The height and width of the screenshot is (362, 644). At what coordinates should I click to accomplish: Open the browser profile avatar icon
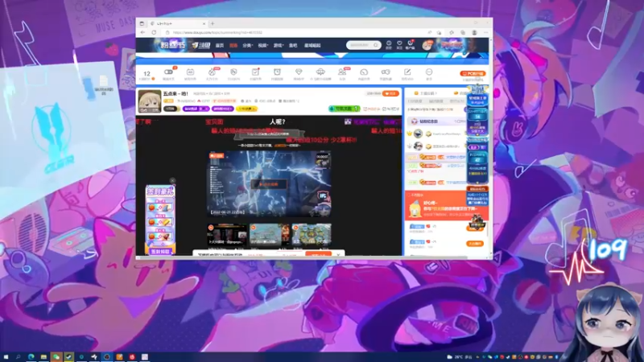[x=474, y=32]
